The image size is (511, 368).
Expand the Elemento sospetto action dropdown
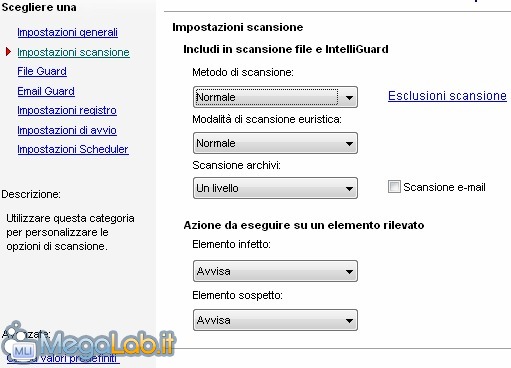pos(275,320)
